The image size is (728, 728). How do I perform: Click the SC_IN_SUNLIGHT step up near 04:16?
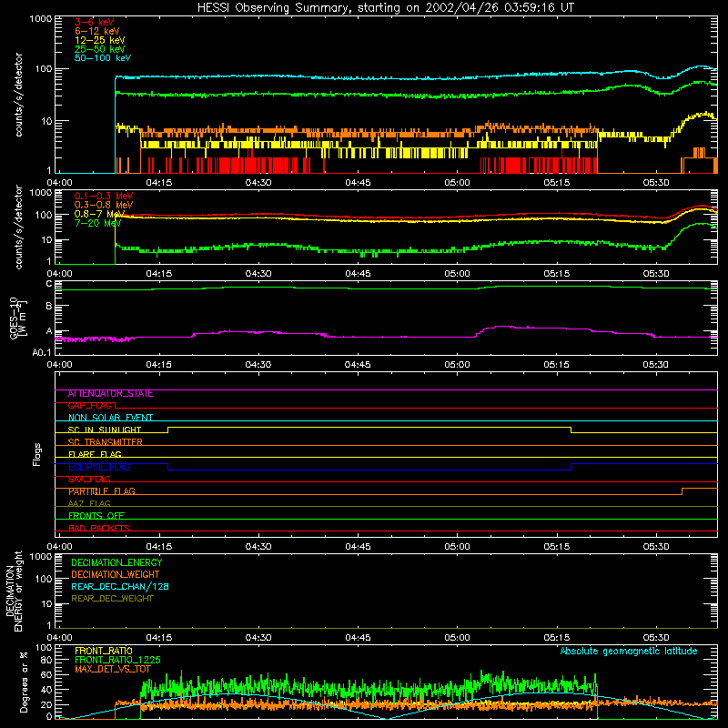(x=168, y=430)
